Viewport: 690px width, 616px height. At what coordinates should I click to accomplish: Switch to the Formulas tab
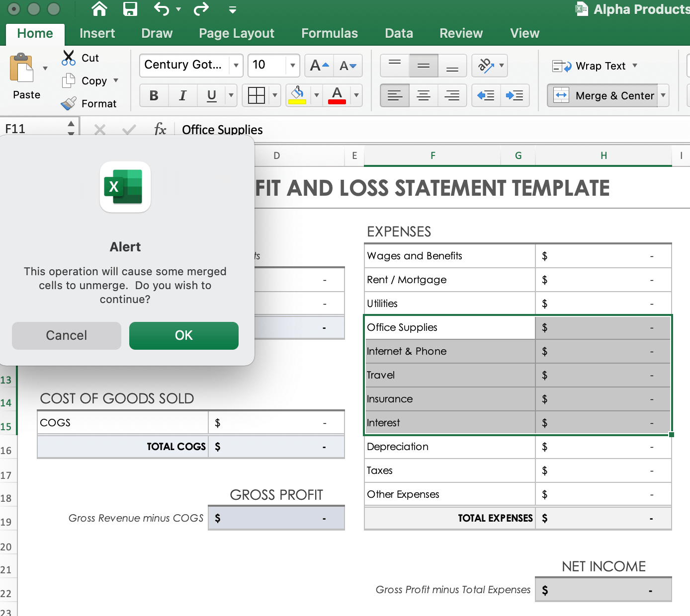coord(329,33)
